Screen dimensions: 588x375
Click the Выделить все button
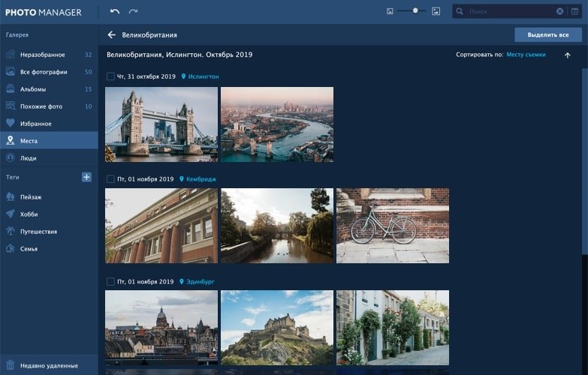click(548, 34)
